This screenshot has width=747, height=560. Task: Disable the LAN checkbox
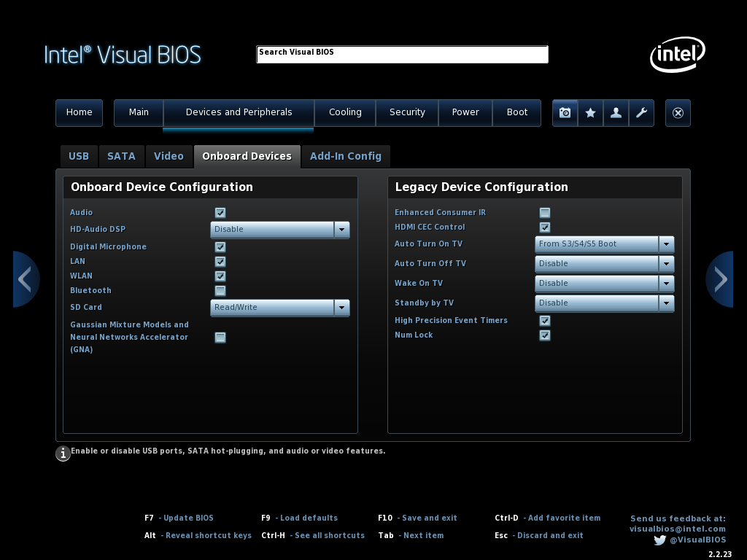point(220,262)
